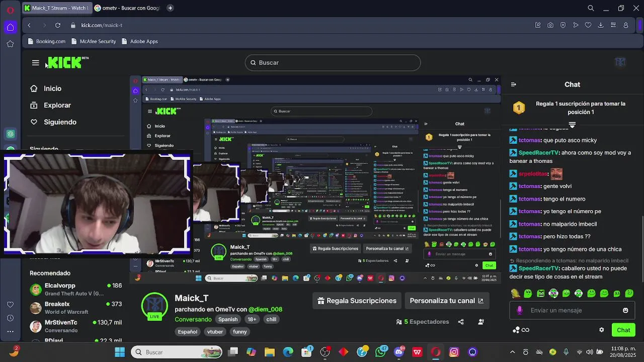This screenshot has width=644, height=362.
Task: Open Siguiendo in Kick sidebar
Action: [60, 122]
